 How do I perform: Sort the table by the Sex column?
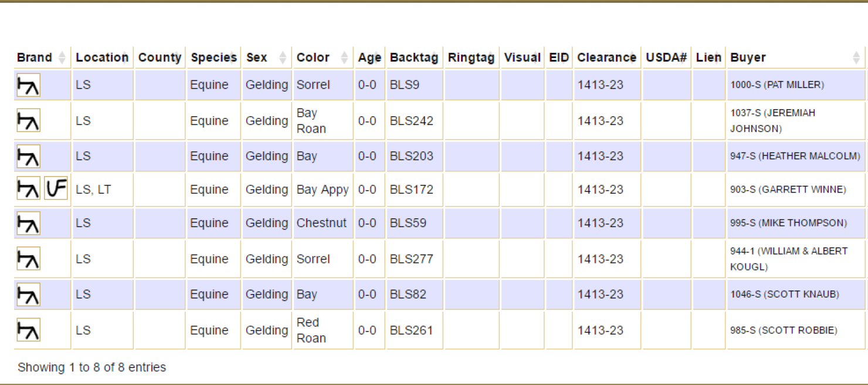(x=267, y=58)
